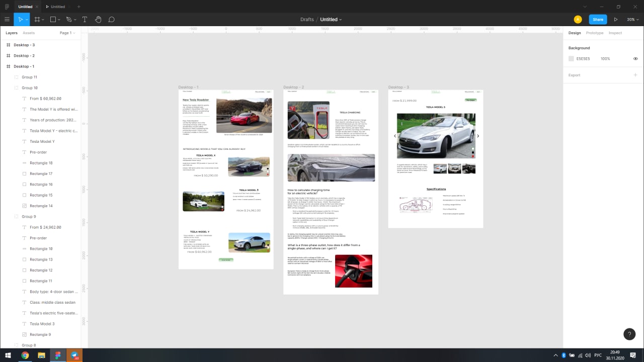The image size is (644, 362).
Task: Open the shape tools dropdown arrow
Action: [59, 20]
